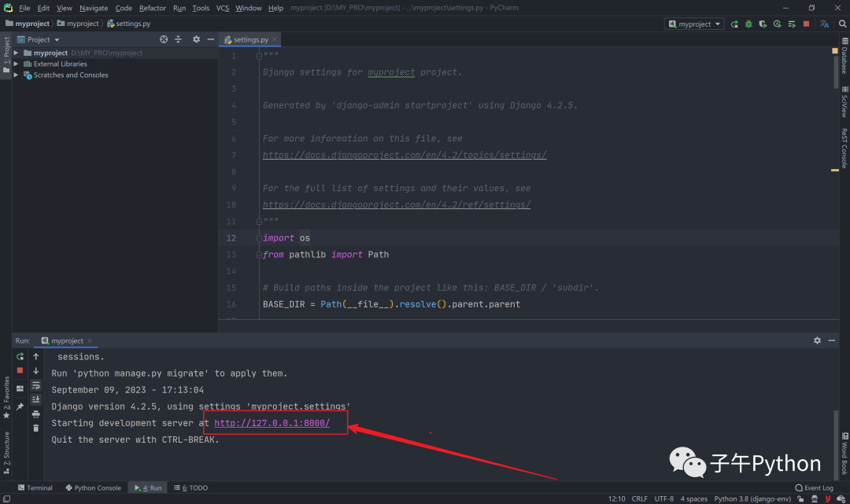Change the CRLF line separator

tap(640, 499)
